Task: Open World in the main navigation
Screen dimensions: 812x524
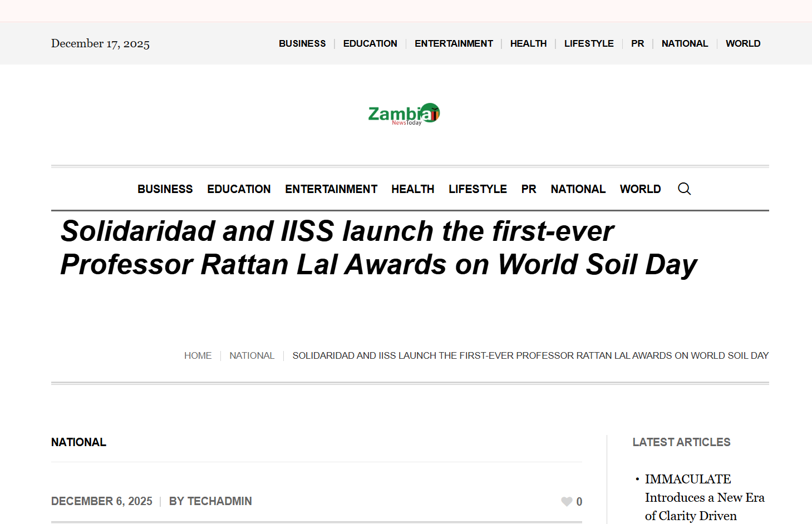Action: (640, 189)
